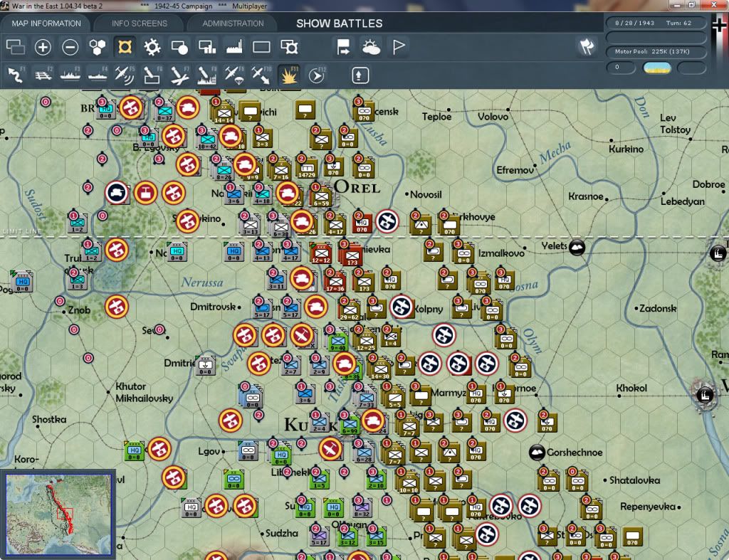
Task: Select Air Transport mode (F9)
Action: click(234, 75)
